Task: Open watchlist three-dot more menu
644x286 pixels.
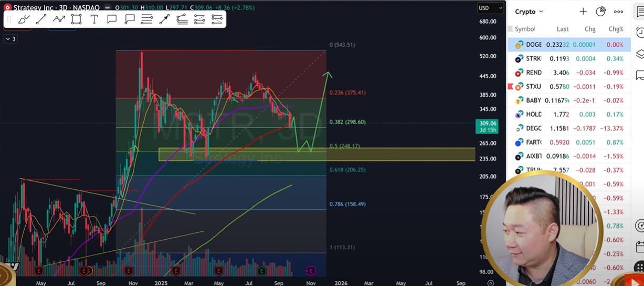Action: (x=619, y=12)
